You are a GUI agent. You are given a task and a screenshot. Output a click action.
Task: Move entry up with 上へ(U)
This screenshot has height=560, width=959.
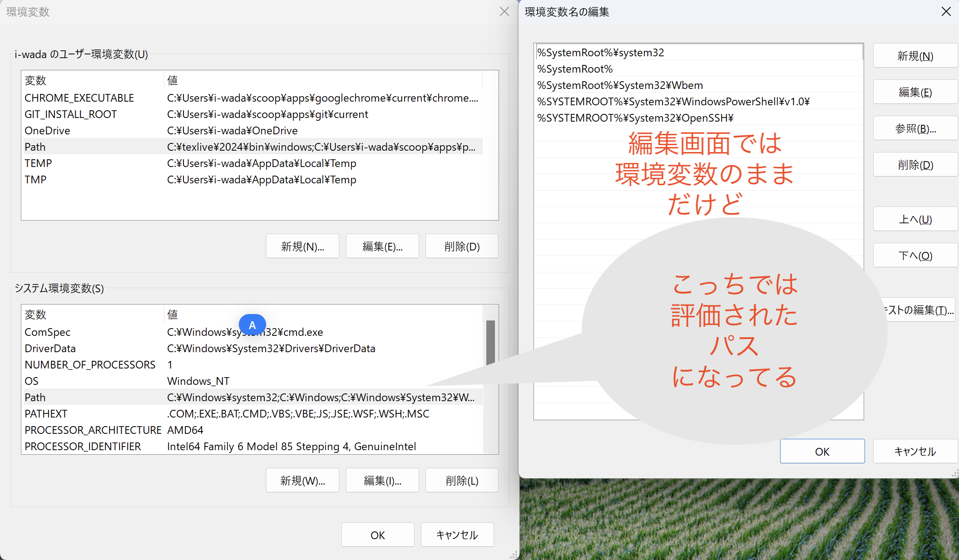915,219
